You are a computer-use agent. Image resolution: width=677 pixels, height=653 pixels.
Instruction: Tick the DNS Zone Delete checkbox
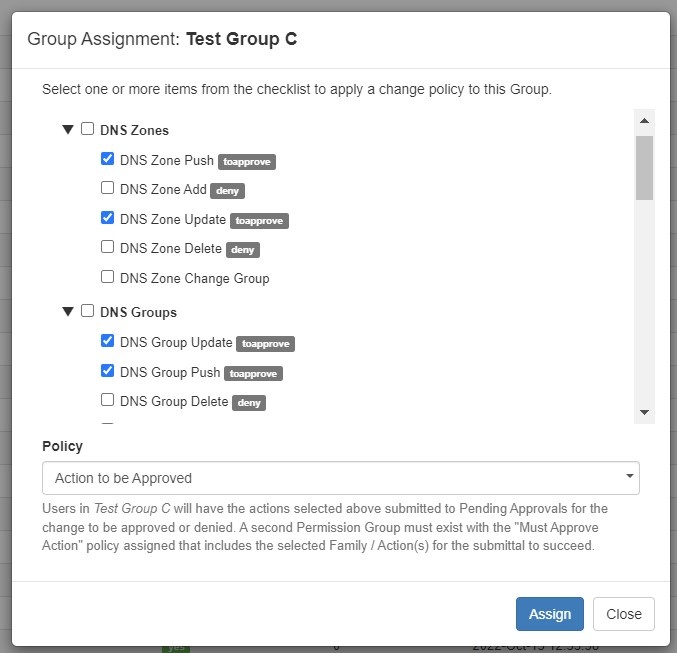pyautogui.click(x=107, y=247)
